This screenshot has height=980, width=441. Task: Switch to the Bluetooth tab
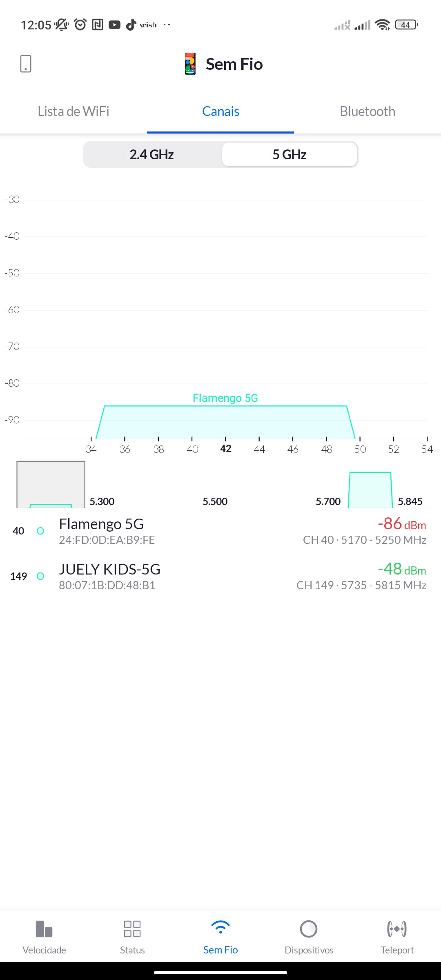(367, 111)
